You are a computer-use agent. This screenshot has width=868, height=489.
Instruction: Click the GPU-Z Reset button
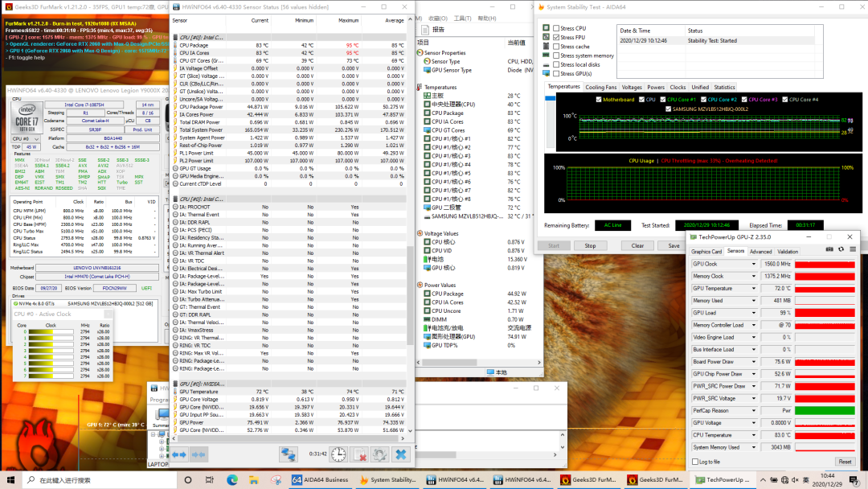click(x=845, y=462)
